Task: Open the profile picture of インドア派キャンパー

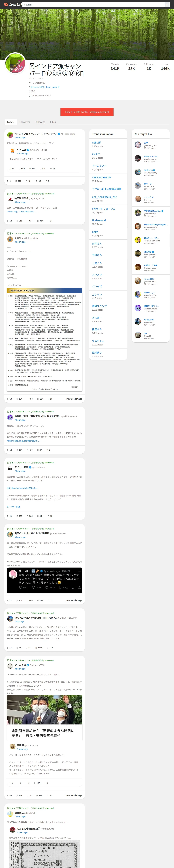Action: coord(15,63)
